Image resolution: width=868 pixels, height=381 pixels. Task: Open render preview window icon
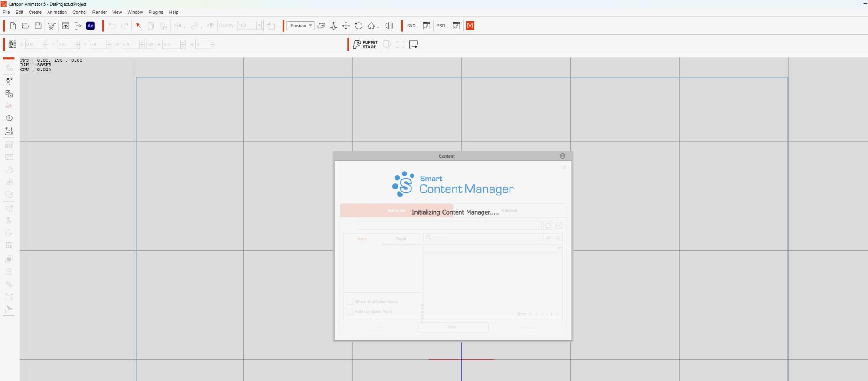coord(66,26)
